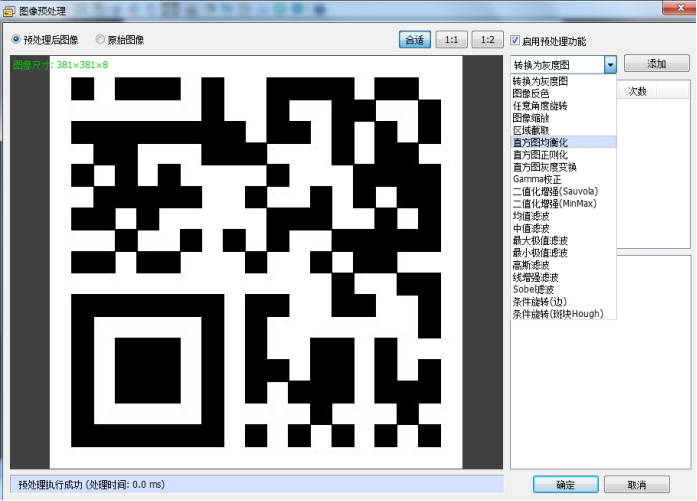Click the 次数 column header
The width and height of the screenshot is (697, 501).
637,91
